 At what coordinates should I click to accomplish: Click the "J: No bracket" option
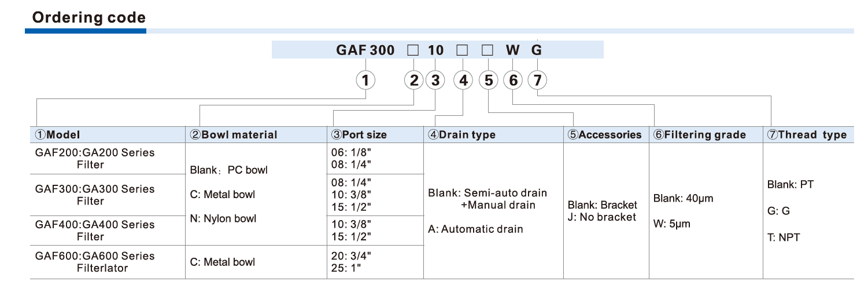tap(602, 218)
